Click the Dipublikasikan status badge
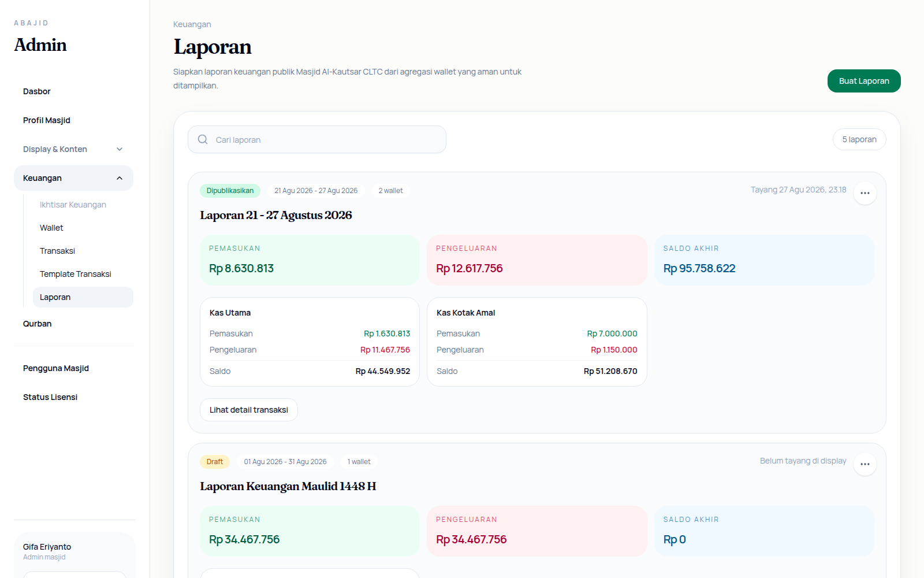The height and width of the screenshot is (578, 924). coord(230,191)
